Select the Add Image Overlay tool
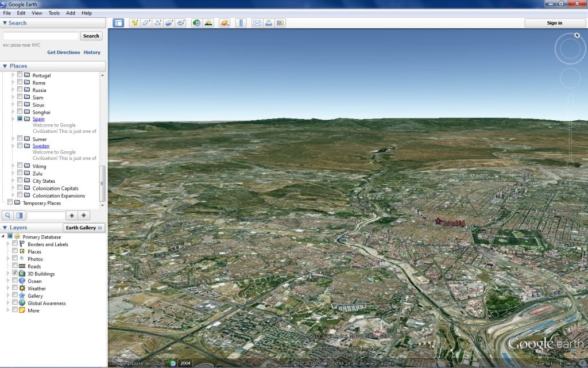This screenshot has height=368, width=588. tap(169, 23)
